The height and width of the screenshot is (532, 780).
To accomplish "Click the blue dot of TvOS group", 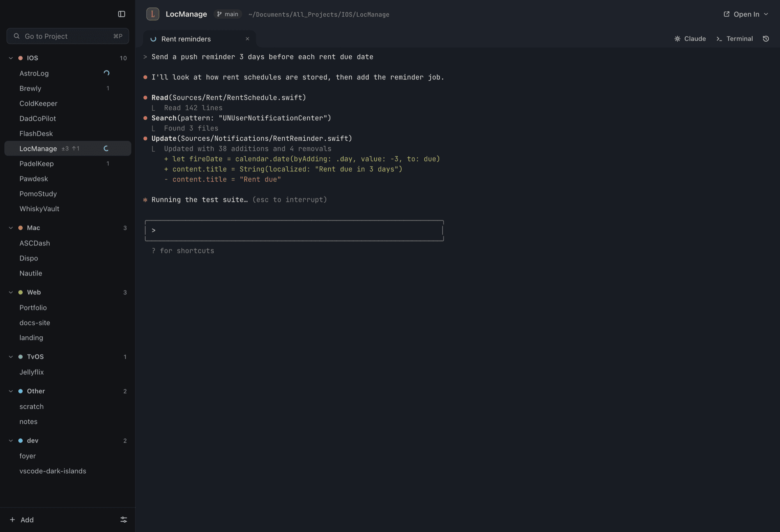I will 21,357.
